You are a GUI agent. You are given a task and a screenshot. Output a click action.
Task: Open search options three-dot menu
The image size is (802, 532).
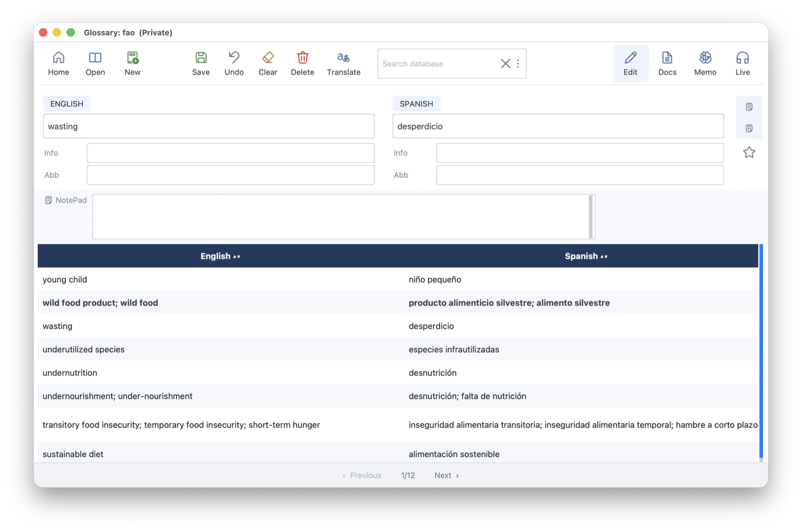tap(518, 64)
